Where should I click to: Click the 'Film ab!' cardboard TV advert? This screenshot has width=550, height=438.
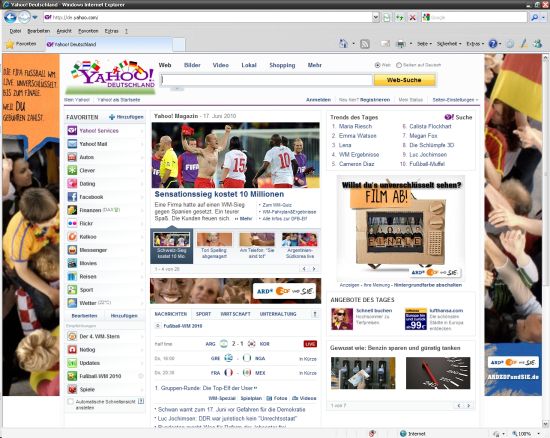pos(401,228)
